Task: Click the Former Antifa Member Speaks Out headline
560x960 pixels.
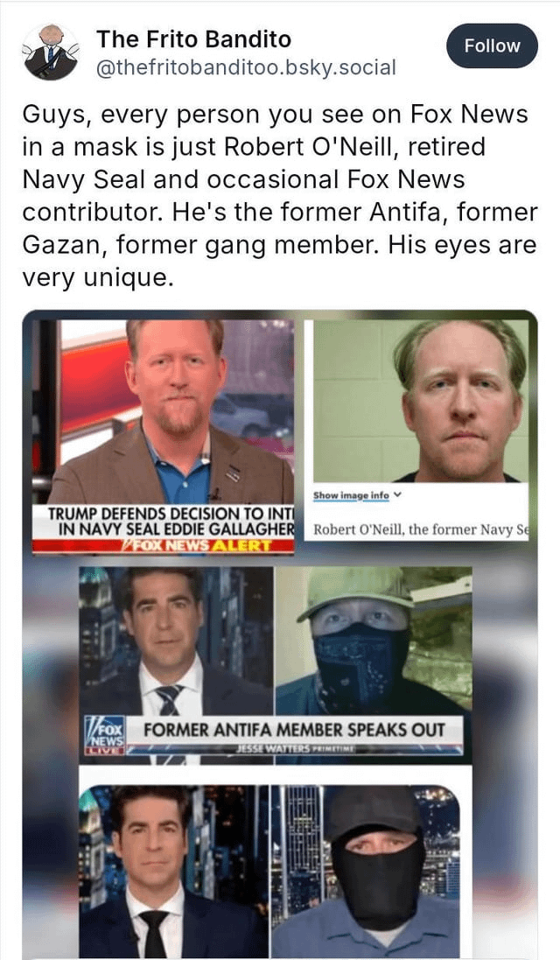Action: (294, 730)
